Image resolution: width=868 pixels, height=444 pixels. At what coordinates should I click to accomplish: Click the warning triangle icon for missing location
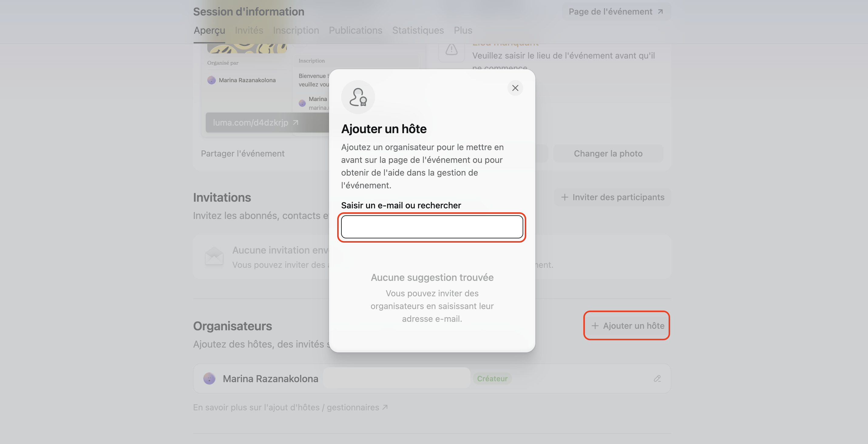click(451, 49)
